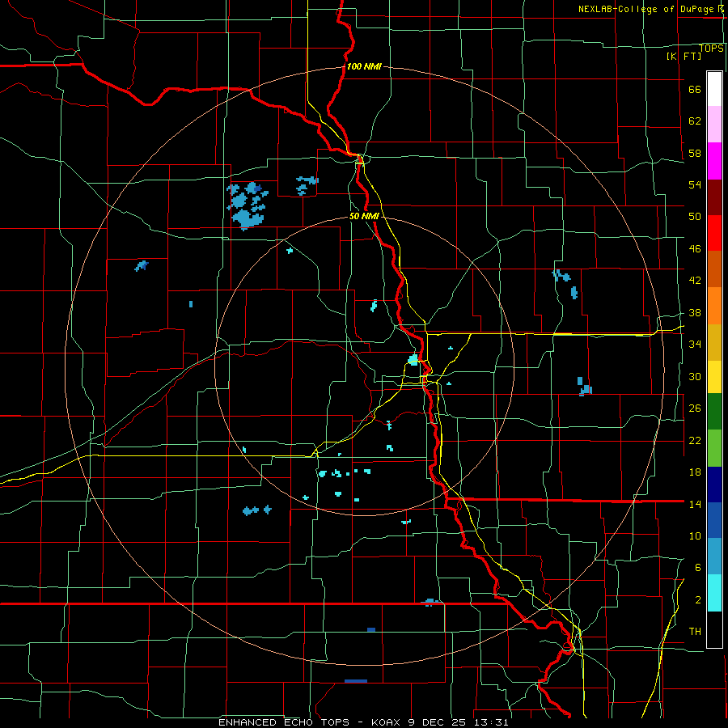Image resolution: width=728 pixels, height=728 pixels.
Task: Click the legend value "2"
Action: pos(698,600)
